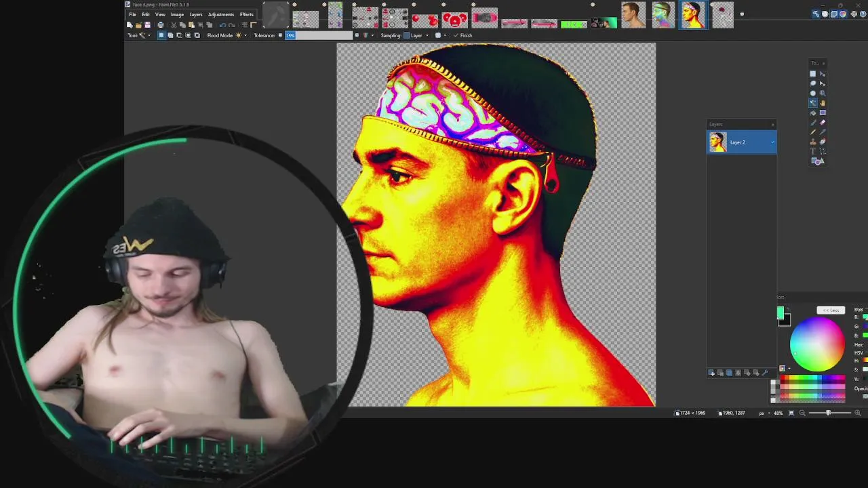The width and height of the screenshot is (868, 488).
Task: Select the Line/Curve tool
Action: point(823,151)
